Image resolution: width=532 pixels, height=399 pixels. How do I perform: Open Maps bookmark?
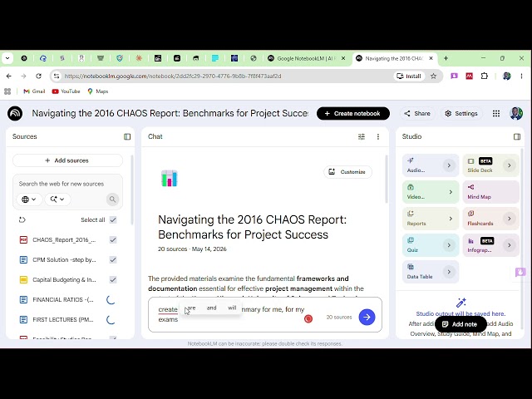coord(98,91)
